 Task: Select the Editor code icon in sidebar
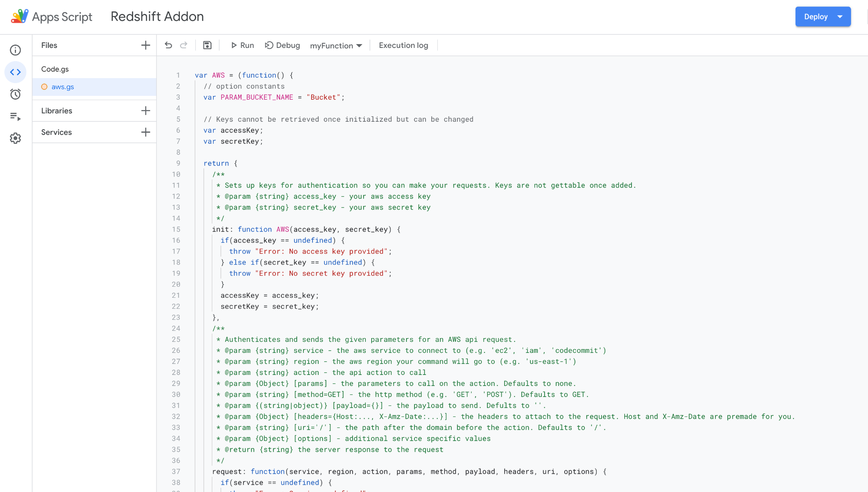pos(15,72)
